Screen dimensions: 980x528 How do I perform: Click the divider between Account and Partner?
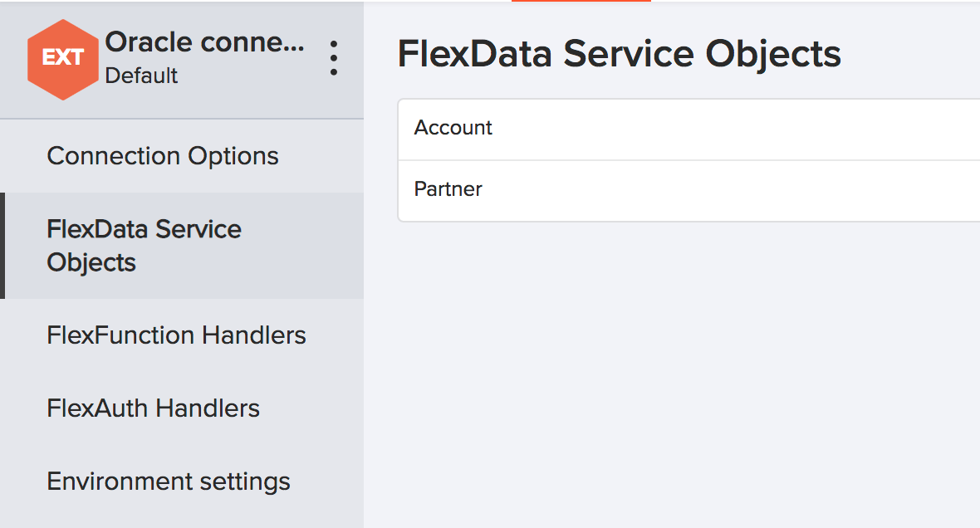pyautogui.click(x=688, y=160)
